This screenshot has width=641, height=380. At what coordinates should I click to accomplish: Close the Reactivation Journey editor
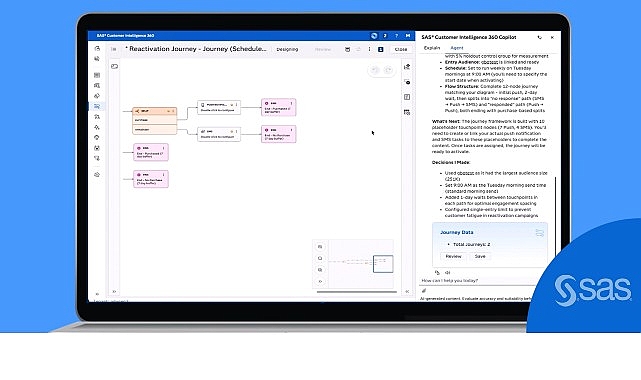[401, 49]
